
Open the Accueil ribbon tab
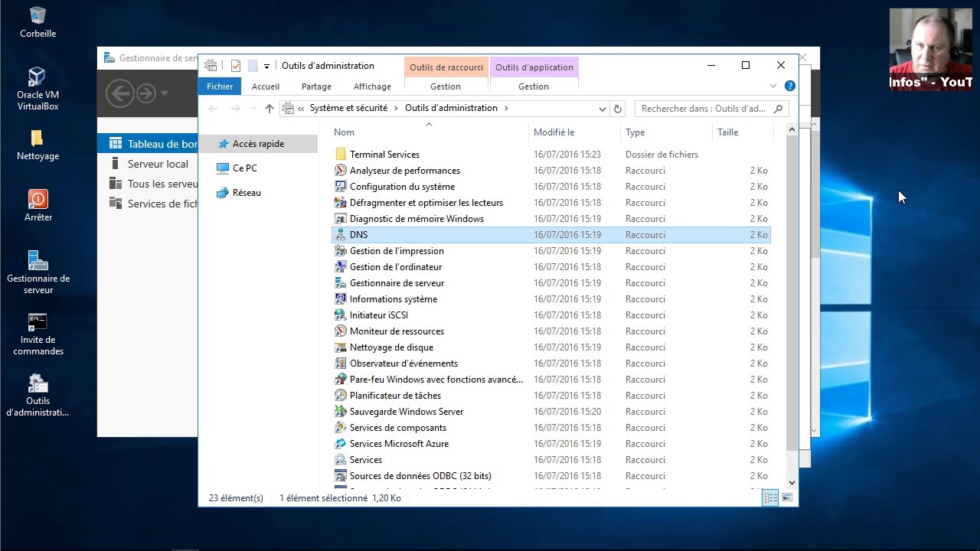[x=266, y=86]
